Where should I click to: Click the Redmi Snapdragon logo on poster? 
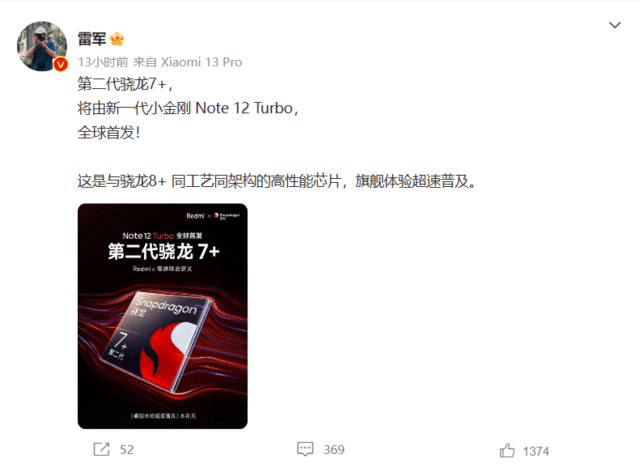pos(213,216)
